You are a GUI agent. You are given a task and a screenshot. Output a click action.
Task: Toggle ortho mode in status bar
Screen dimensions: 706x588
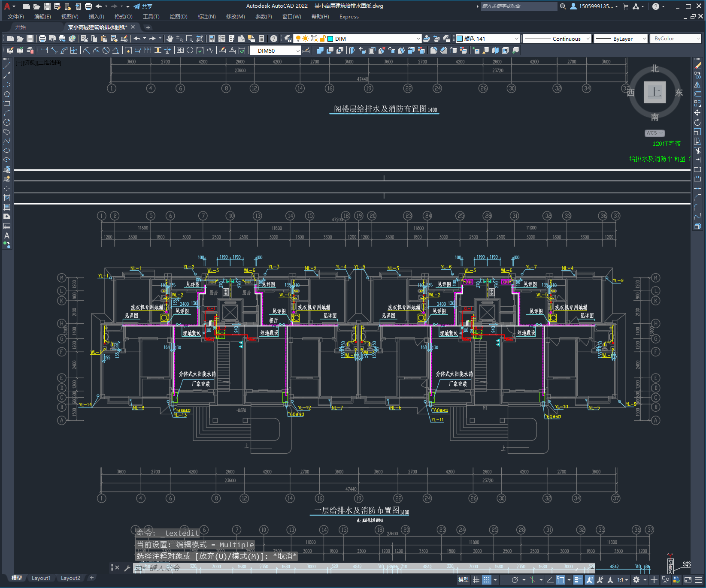pyautogui.click(x=505, y=580)
